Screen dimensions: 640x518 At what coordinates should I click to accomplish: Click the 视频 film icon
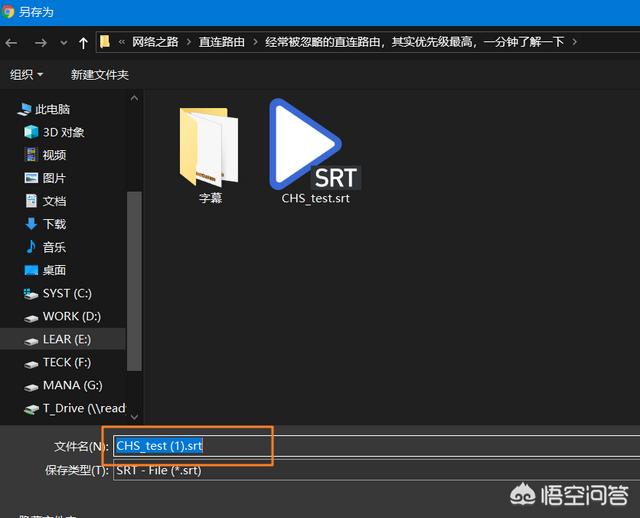[x=31, y=155]
